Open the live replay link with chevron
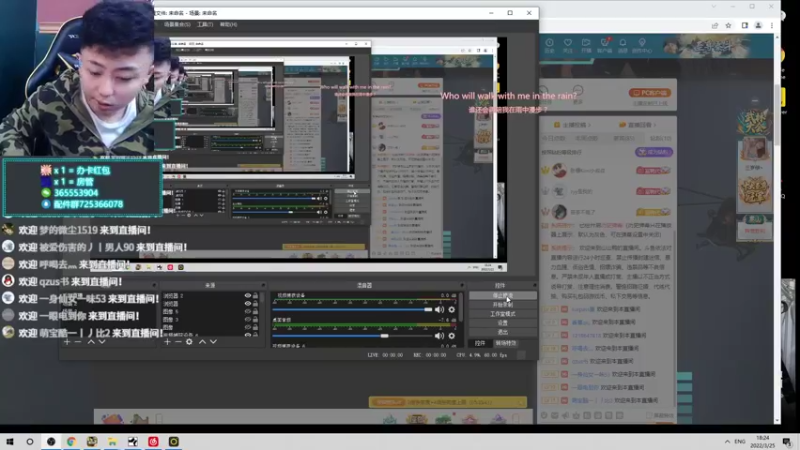Image resolution: width=800 pixels, height=450 pixels. [x=637, y=124]
